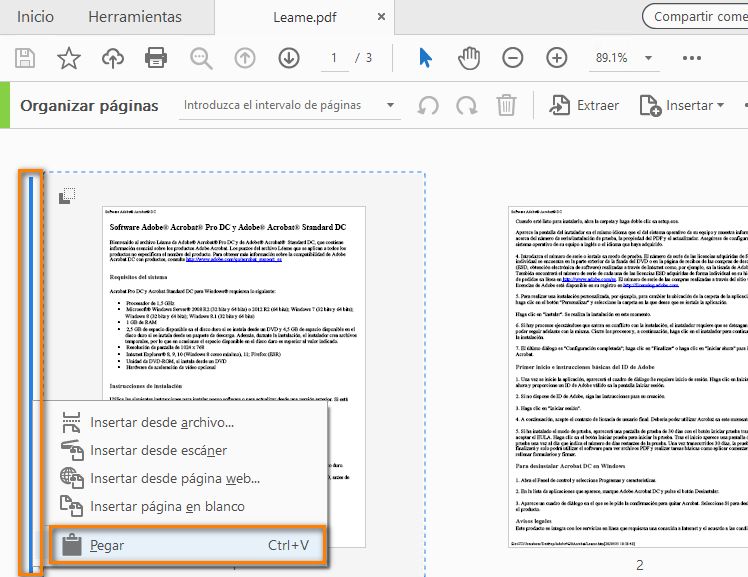Rotate pages counterclockwise

pyautogui.click(x=428, y=105)
